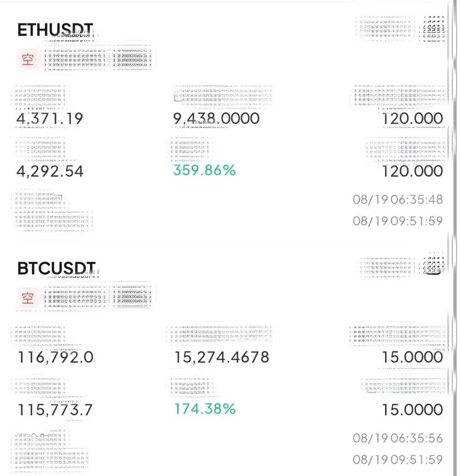Screen dimensions: 460x476
Task: Open the BTCUSDT position title
Action: pos(57,268)
